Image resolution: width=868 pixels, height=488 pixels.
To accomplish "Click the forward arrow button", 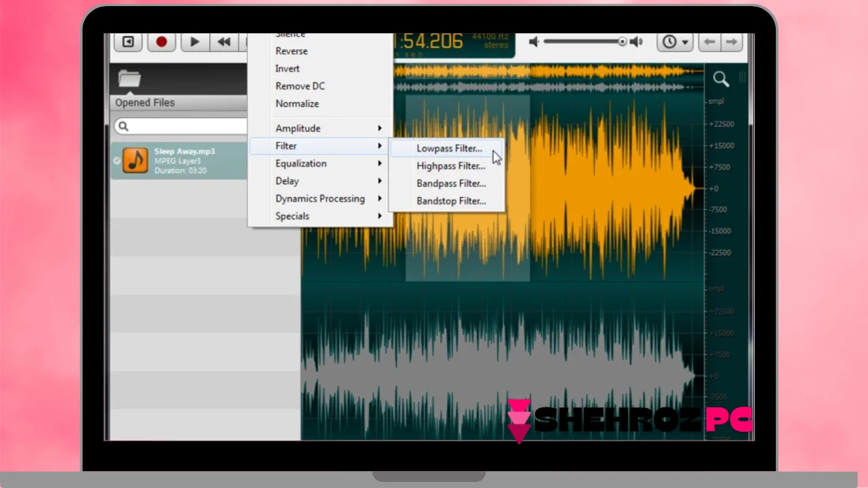I will coord(731,42).
